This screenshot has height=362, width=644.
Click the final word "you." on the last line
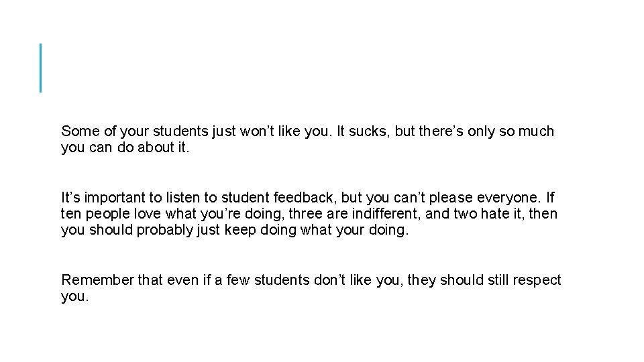74,296
